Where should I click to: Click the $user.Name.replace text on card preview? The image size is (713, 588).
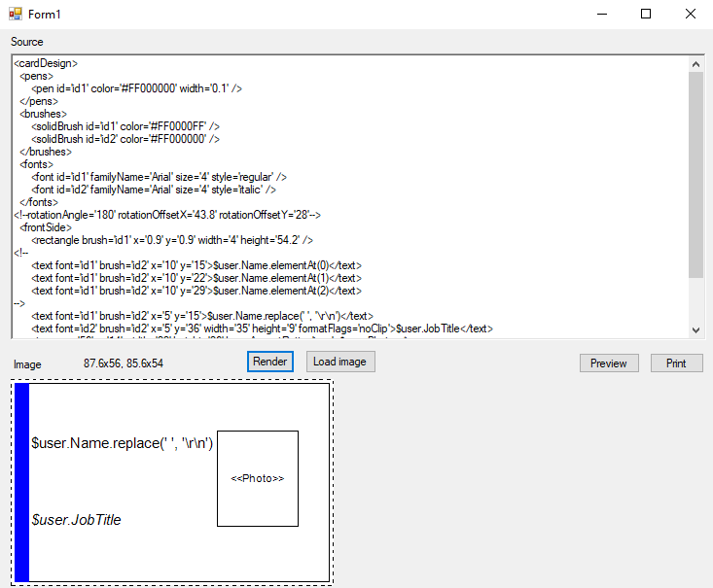pos(122,443)
